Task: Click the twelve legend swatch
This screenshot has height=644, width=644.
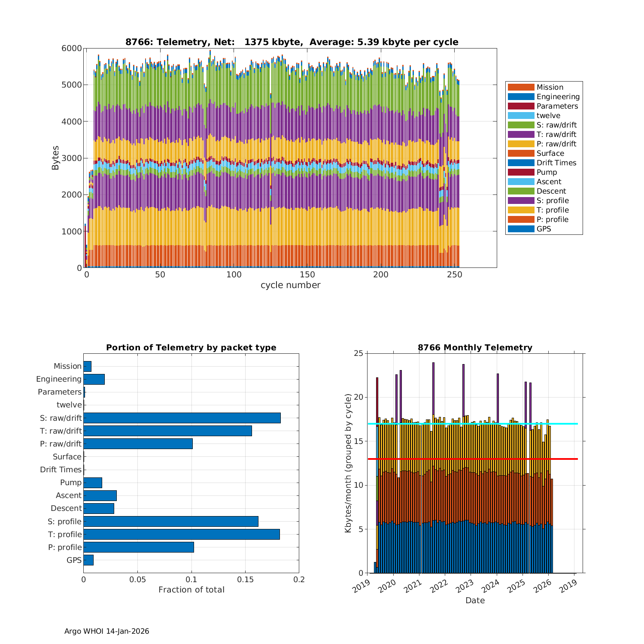Action: [x=521, y=115]
